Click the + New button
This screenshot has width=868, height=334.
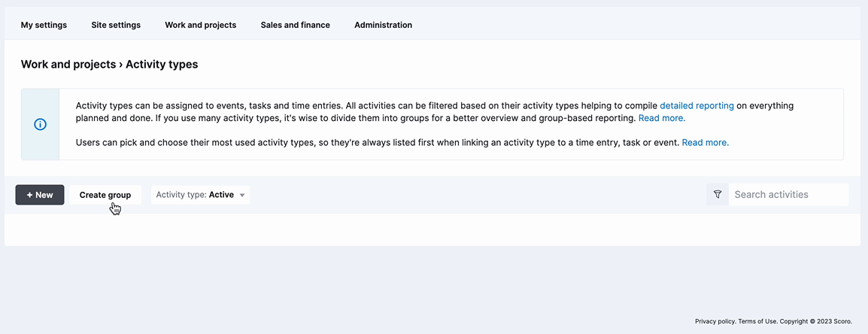coord(40,195)
